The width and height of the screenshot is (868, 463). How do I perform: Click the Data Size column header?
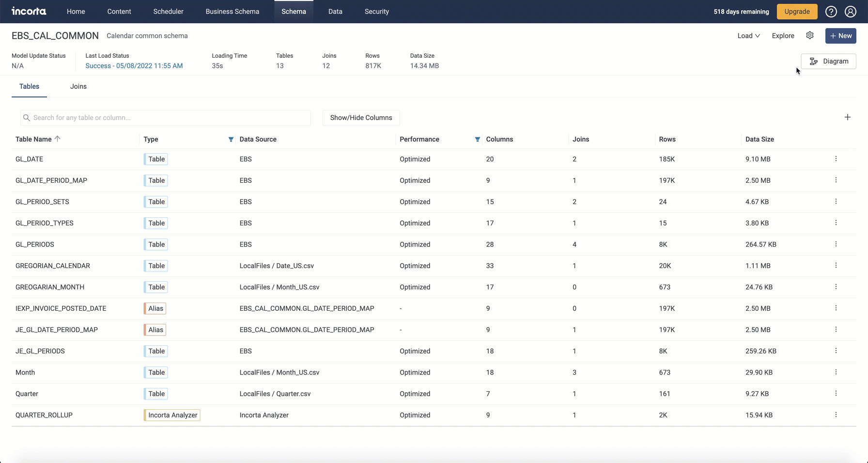click(759, 139)
